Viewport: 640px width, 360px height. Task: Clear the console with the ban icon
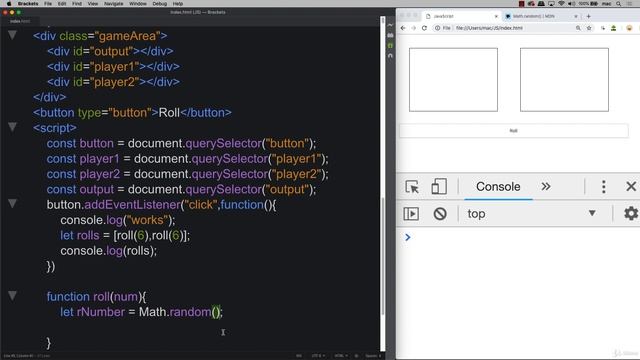440,213
